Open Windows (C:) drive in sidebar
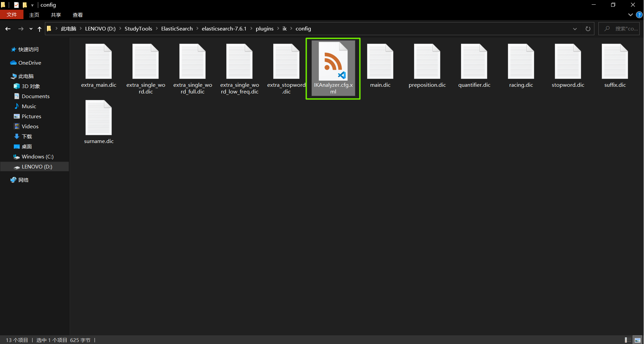This screenshot has width=644, height=344. 38,156
